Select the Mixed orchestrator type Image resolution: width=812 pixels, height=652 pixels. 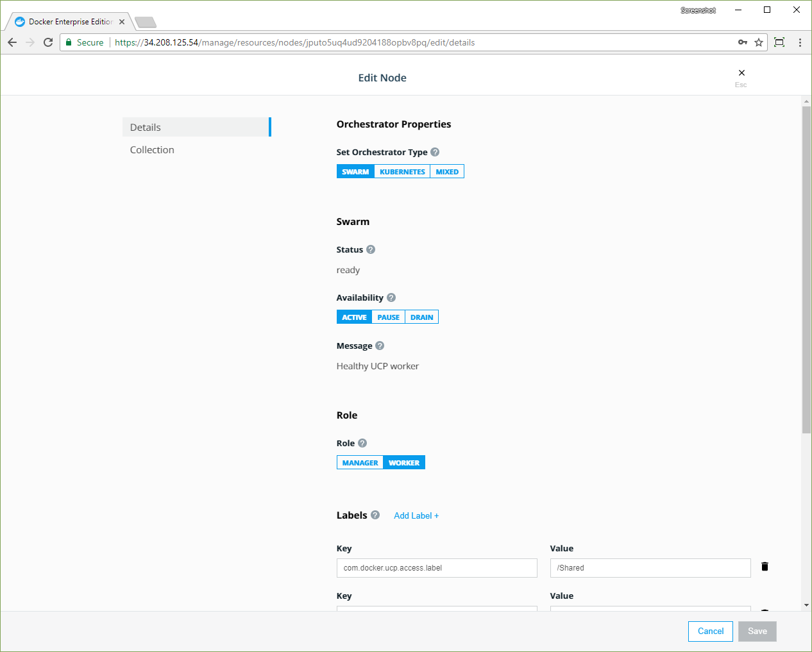(447, 172)
